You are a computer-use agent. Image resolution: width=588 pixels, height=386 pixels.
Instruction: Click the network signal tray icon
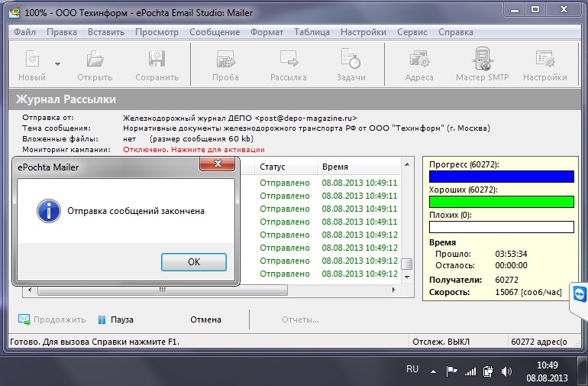[x=470, y=371]
